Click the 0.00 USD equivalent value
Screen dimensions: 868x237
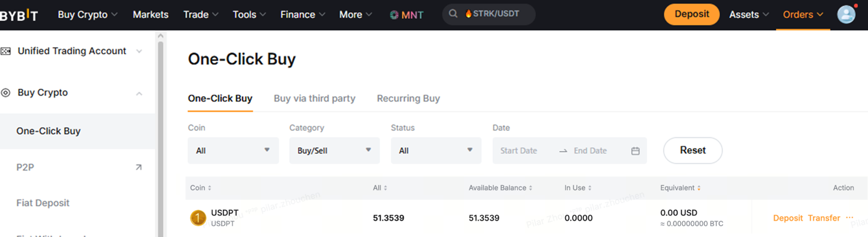coord(679,213)
